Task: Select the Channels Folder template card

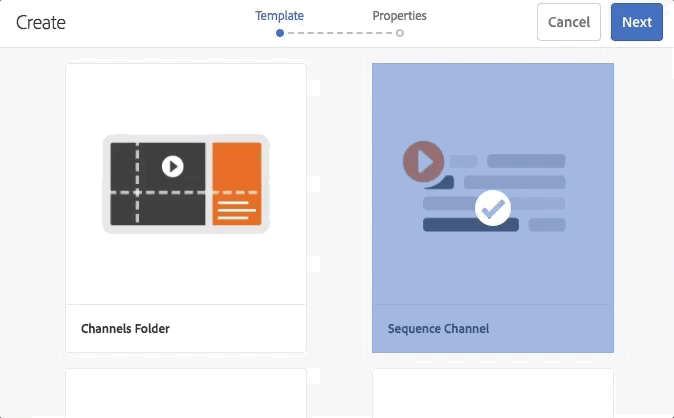Action: pos(186,208)
